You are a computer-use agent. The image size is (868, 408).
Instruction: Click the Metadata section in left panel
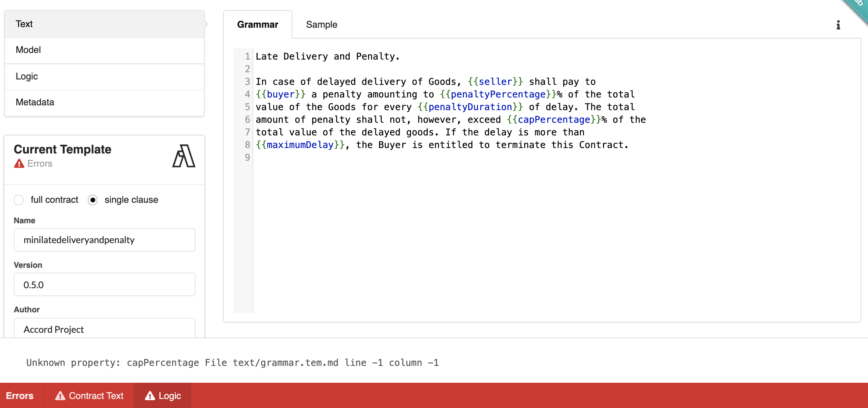[x=105, y=102]
